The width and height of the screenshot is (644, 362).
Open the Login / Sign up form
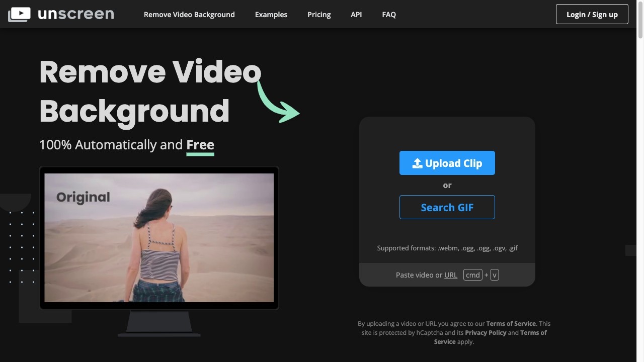(592, 14)
